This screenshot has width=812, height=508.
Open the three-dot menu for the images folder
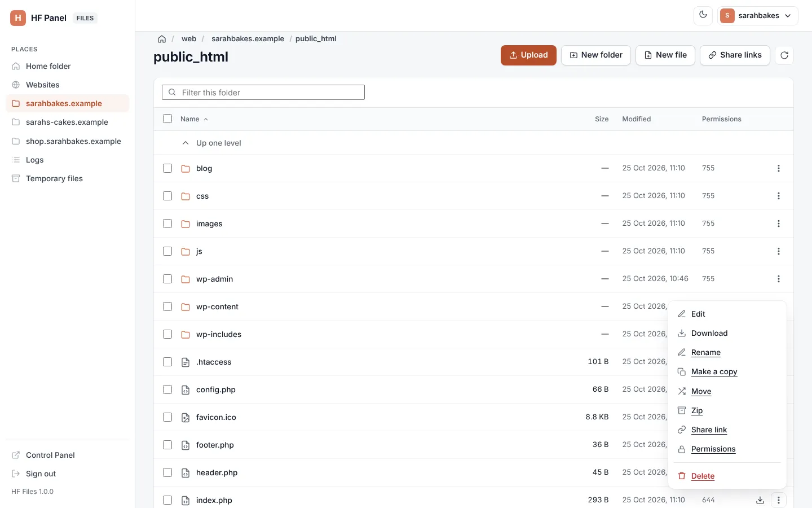pyautogui.click(x=779, y=224)
